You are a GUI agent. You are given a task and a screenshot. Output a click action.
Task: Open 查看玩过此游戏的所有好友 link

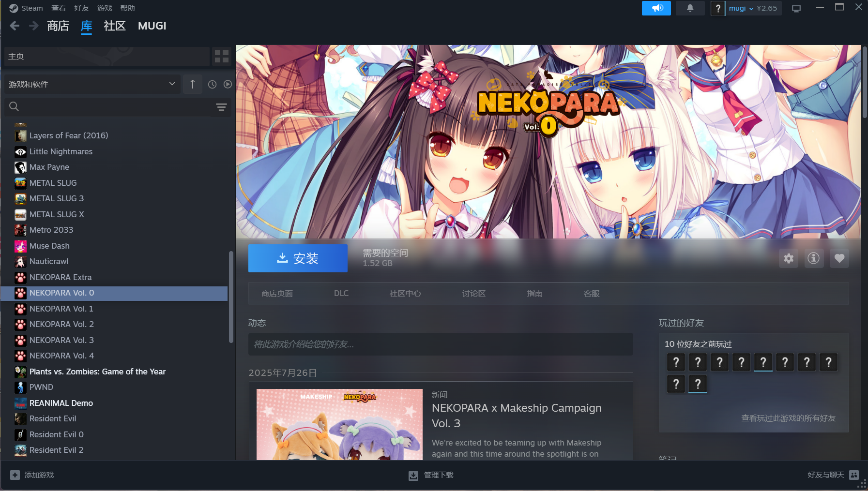(x=787, y=418)
